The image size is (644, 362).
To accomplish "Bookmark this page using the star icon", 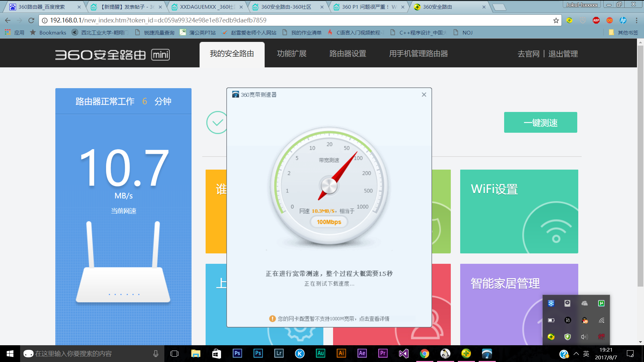I will tap(556, 20).
